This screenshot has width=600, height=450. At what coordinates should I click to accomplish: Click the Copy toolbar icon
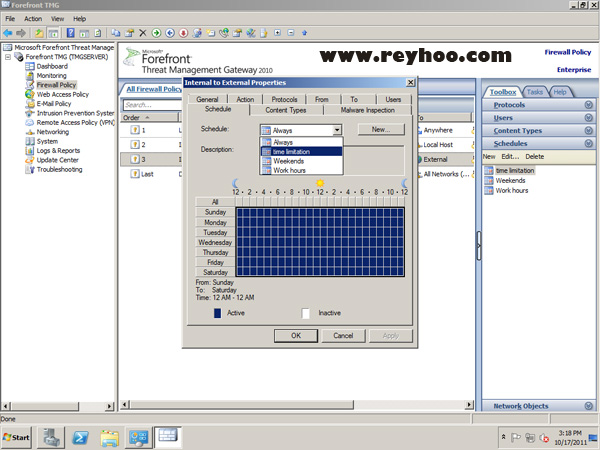tap(116, 33)
